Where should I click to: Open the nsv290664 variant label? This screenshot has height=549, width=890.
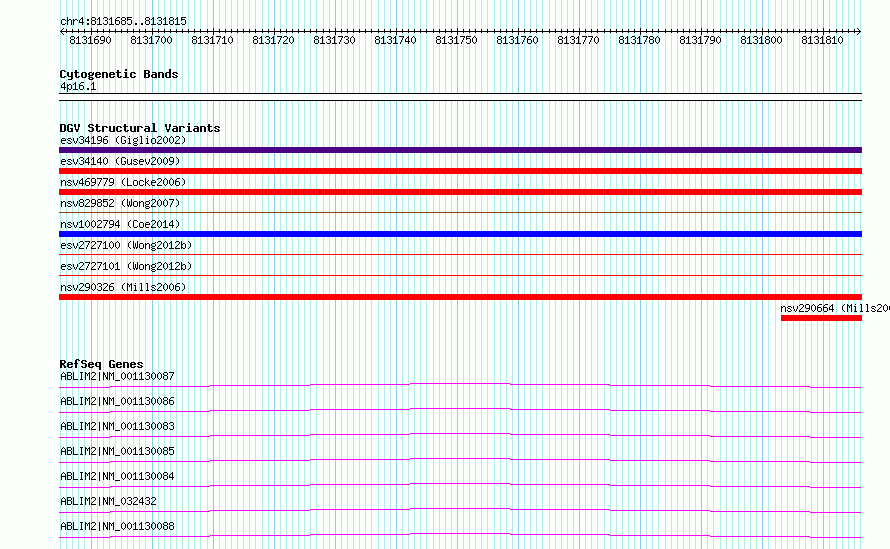click(835, 308)
